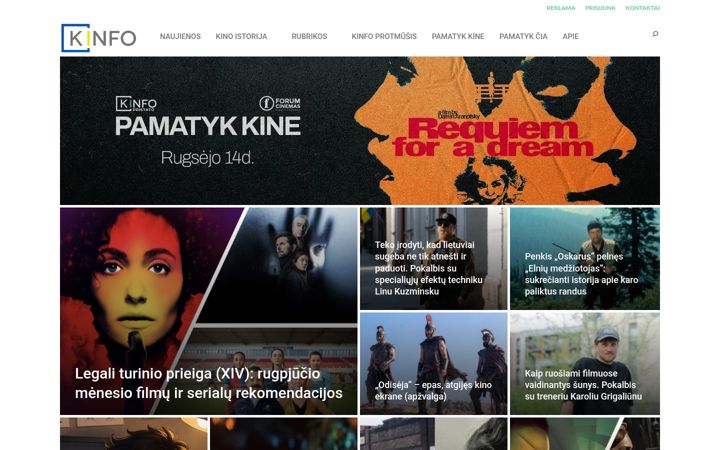Open the Apie page

click(x=570, y=36)
